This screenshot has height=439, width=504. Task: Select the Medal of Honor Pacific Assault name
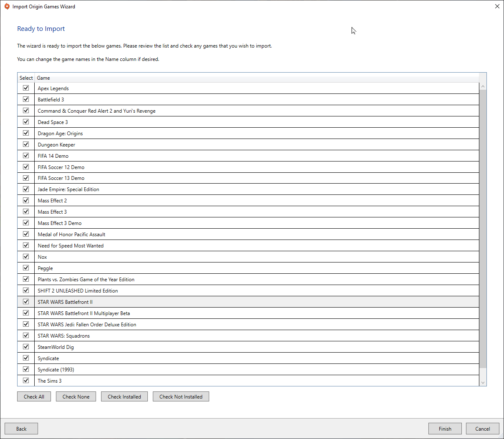pyautogui.click(x=71, y=235)
